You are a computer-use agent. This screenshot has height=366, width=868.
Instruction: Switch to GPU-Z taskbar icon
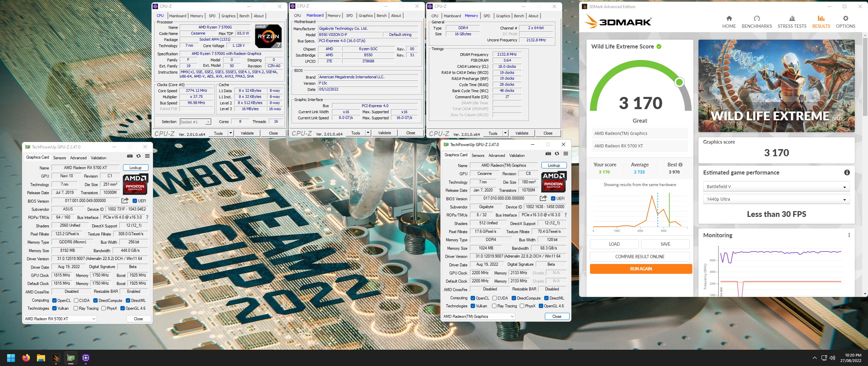coord(71,358)
